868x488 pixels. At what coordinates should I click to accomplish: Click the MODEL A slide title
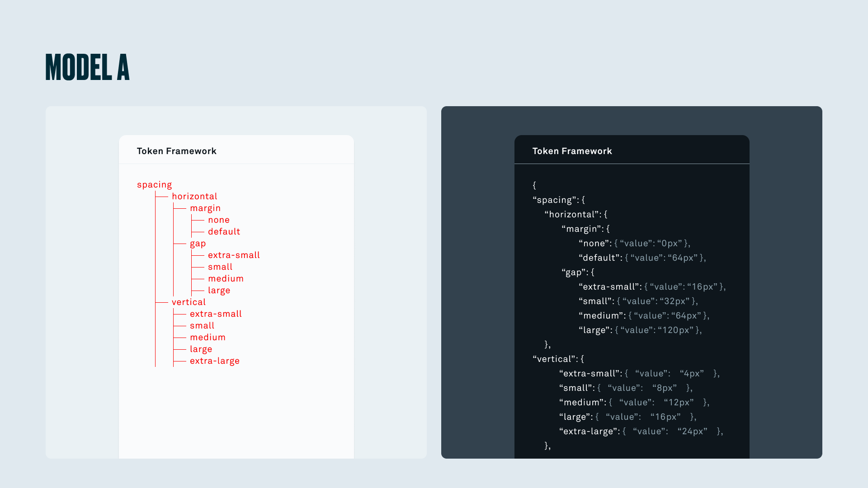pos(87,68)
